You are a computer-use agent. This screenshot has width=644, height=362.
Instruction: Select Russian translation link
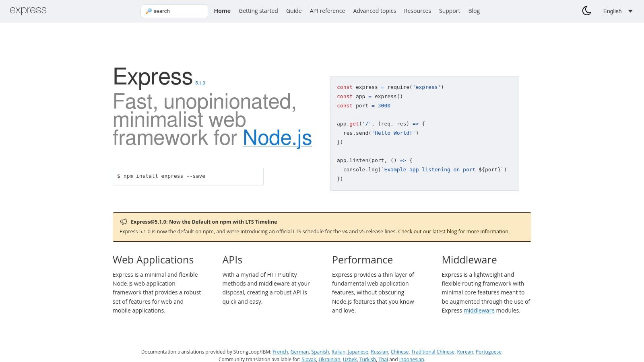[380, 352]
